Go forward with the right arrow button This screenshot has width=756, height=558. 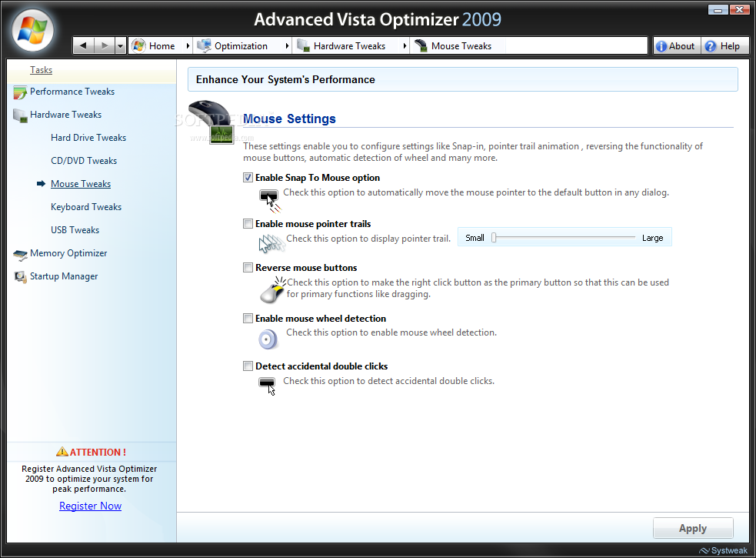(104, 46)
